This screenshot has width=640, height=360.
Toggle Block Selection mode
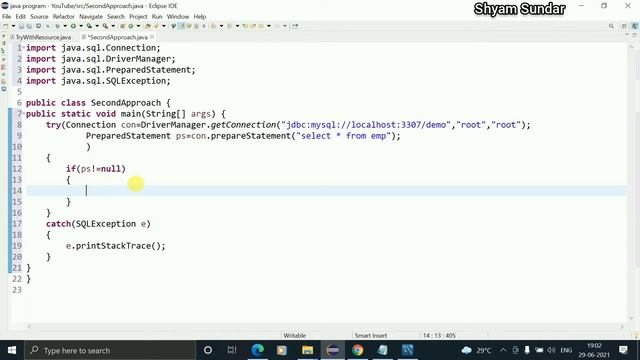click(x=196, y=26)
